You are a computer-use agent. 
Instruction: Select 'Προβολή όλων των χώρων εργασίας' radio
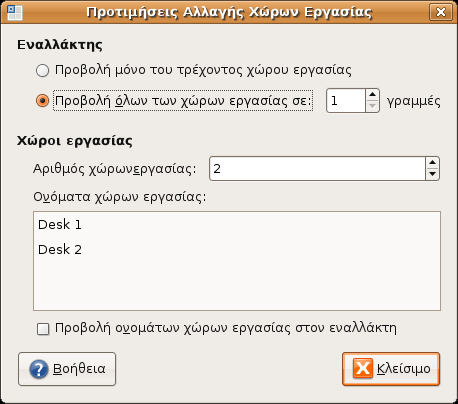tap(42, 100)
